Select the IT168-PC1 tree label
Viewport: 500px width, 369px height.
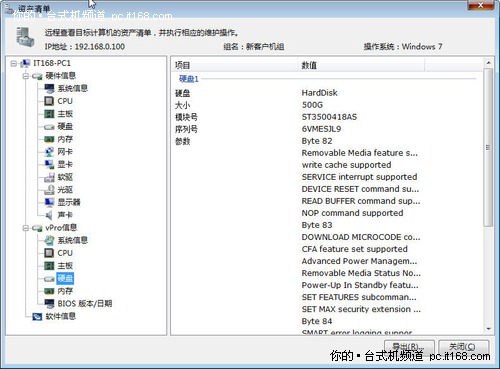click(x=52, y=63)
